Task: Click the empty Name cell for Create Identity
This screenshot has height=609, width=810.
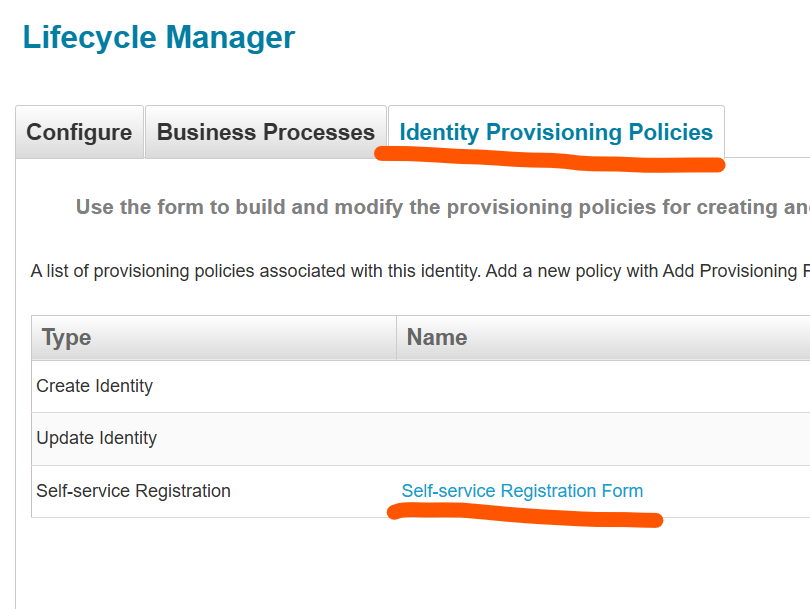Action: click(603, 386)
